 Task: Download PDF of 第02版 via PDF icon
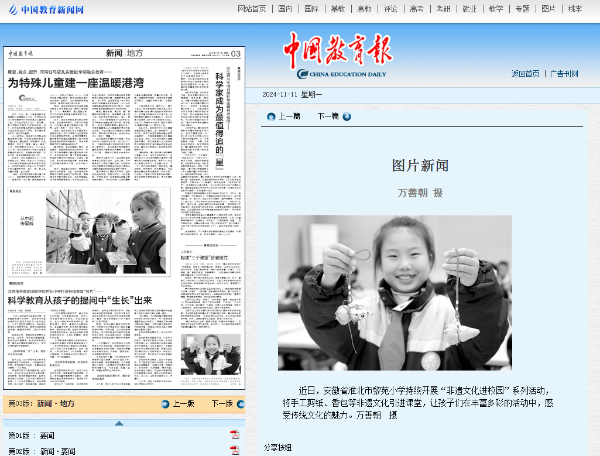pos(234,450)
